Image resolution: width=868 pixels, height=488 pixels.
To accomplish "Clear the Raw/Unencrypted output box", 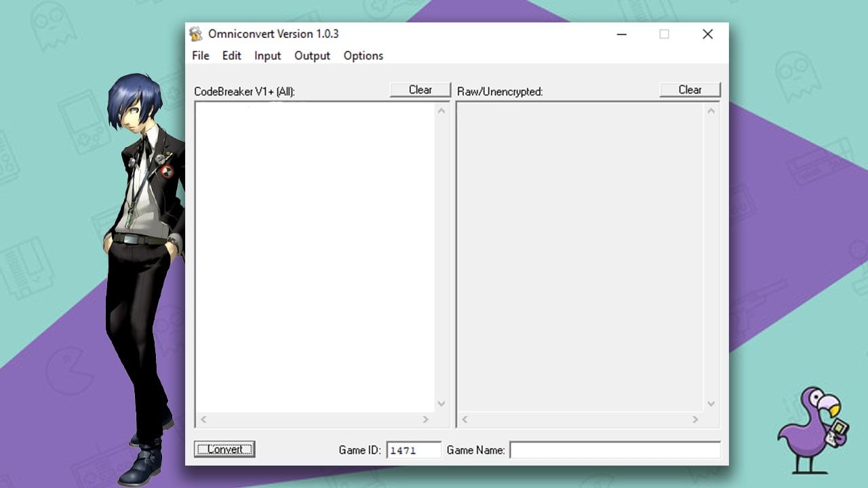I will (690, 89).
